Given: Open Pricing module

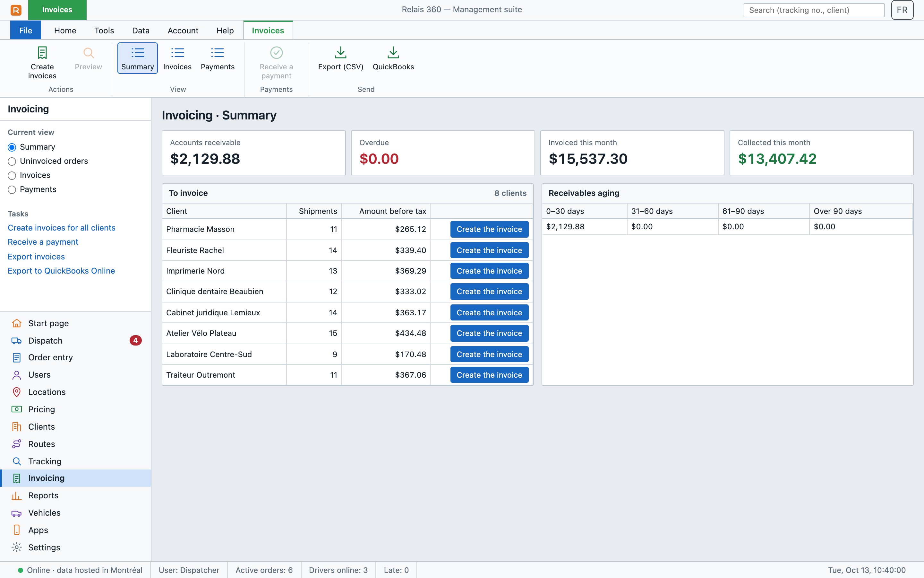Looking at the screenshot, I should coord(76,409).
